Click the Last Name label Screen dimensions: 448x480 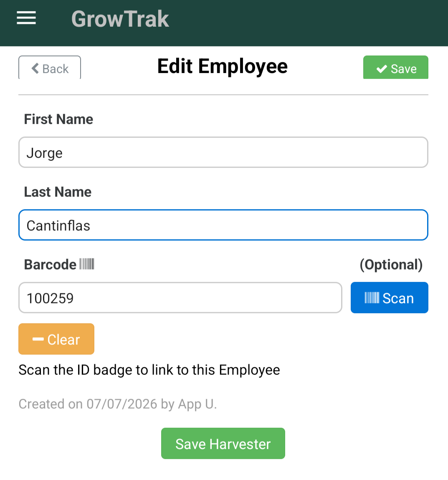(x=58, y=192)
